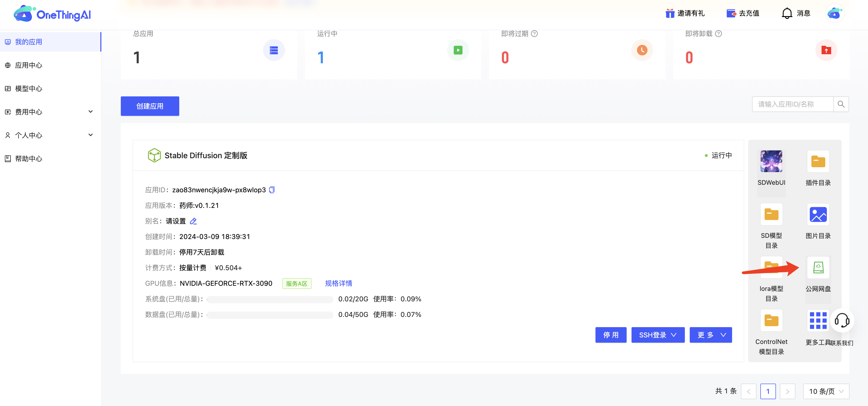Open the 公网网盘 disk icon
The width and height of the screenshot is (868, 406).
(818, 268)
